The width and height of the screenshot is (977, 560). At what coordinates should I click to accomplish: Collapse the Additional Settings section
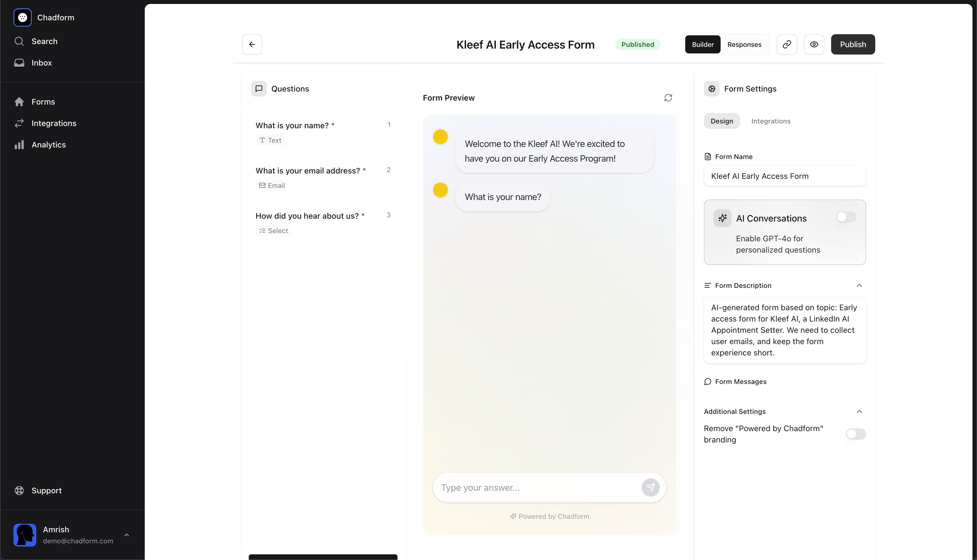tap(859, 412)
